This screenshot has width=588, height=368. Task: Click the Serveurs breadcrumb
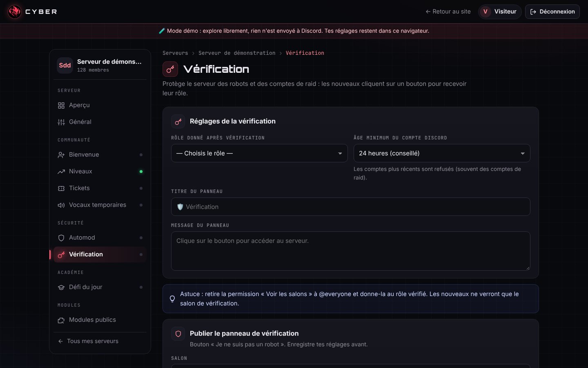pyautogui.click(x=175, y=53)
